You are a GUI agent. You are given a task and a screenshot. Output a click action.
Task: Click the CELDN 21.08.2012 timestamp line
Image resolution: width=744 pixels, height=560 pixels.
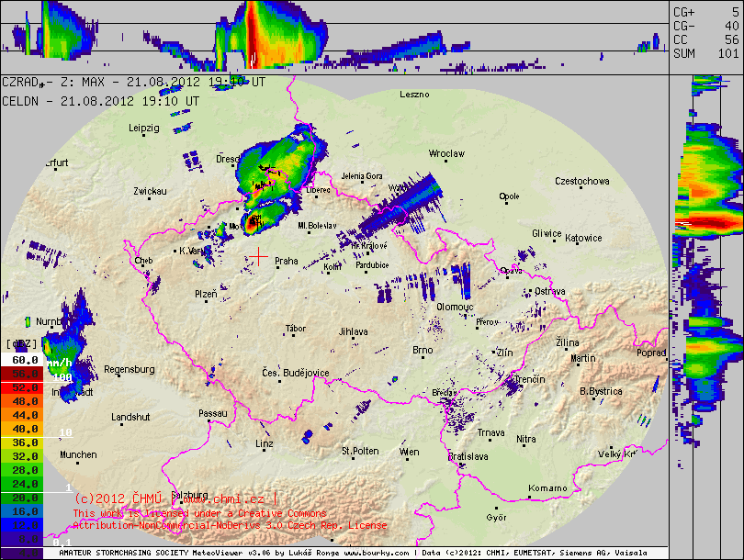tap(101, 101)
